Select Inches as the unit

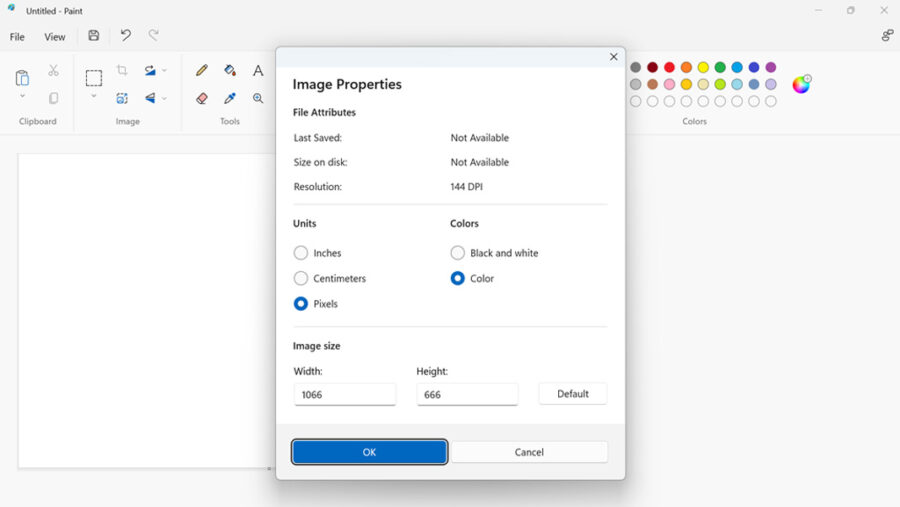(x=301, y=253)
